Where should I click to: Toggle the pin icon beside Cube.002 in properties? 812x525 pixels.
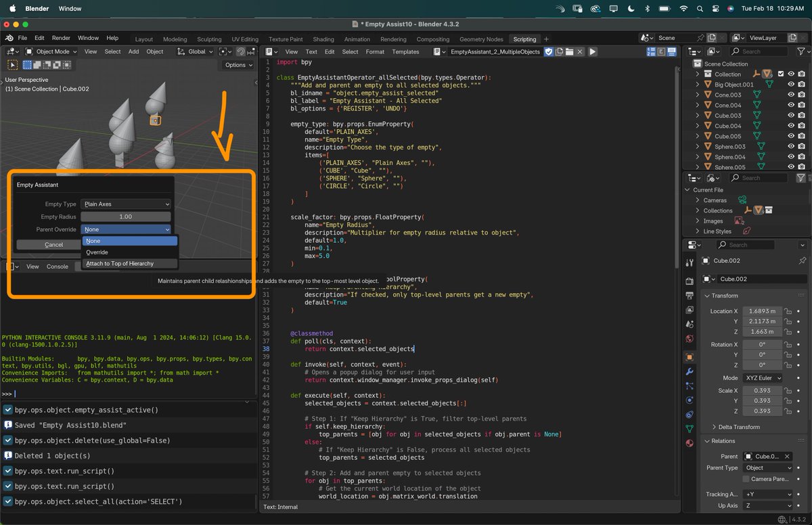pos(803,260)
